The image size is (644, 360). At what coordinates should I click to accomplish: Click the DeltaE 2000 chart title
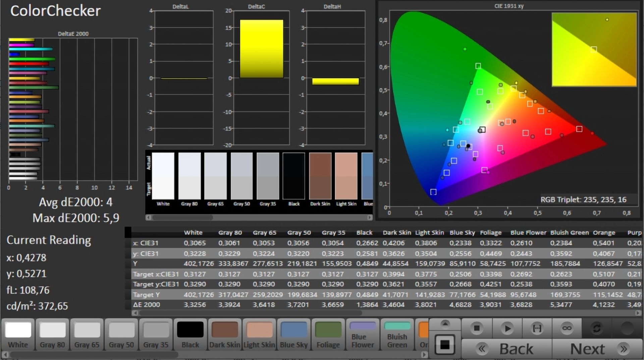[x=73, y=34]
